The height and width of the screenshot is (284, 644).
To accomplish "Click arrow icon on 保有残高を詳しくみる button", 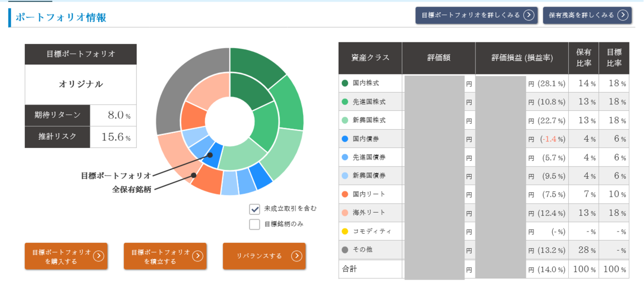I will coord(623,15).
